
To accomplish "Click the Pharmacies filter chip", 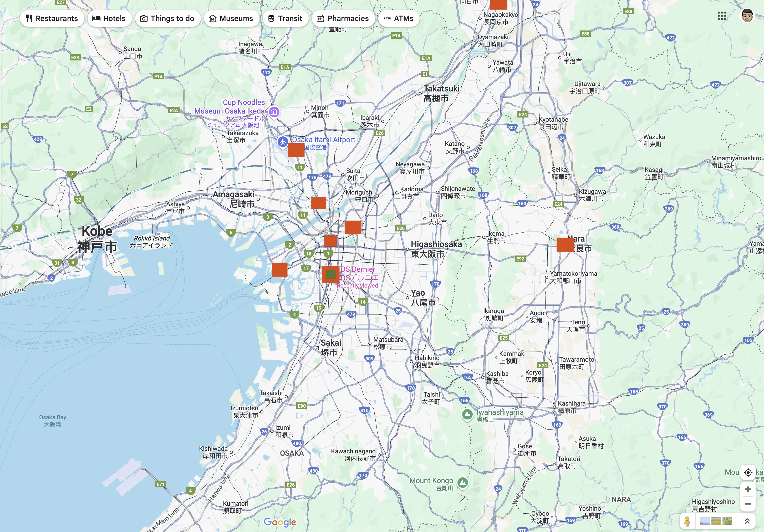I will (x=343, y=18).
